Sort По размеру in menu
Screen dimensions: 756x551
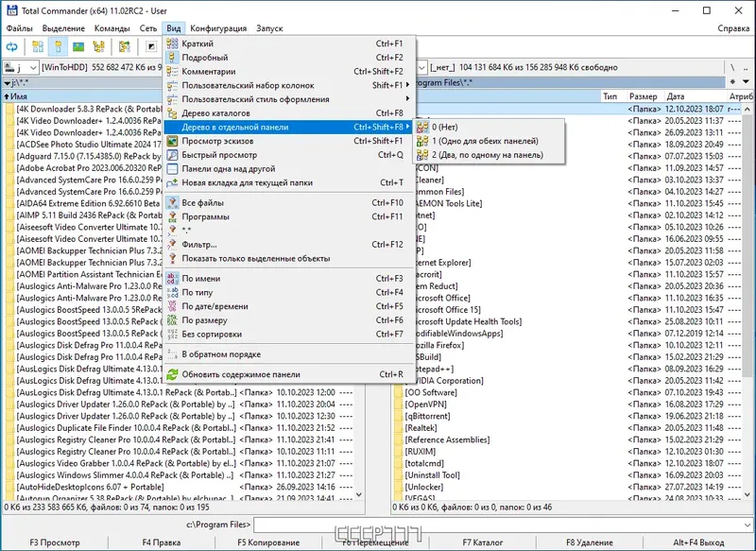coord(289,320)
